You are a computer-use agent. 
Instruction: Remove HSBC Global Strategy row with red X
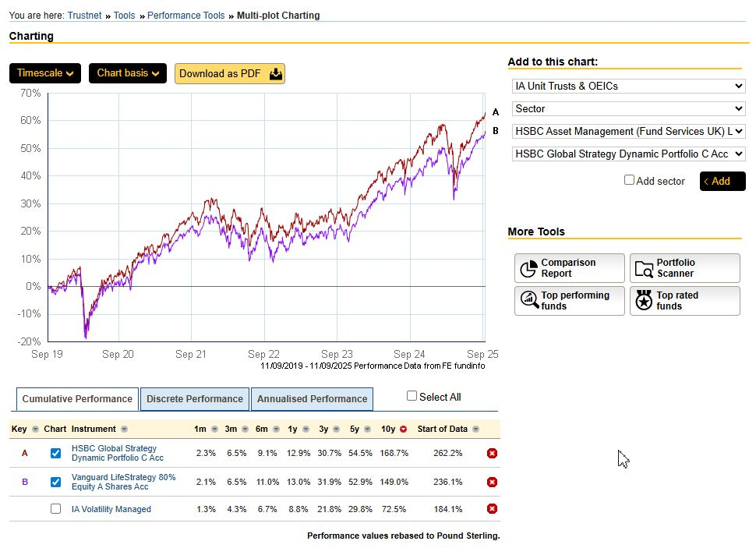[x=492, y=454]
